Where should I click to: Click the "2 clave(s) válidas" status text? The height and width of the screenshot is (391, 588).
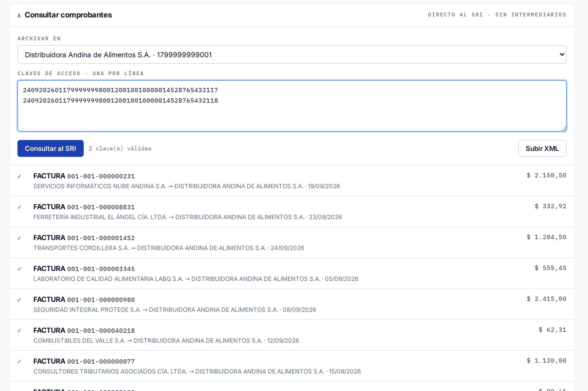pyautogui.click(x=120, y=149)
